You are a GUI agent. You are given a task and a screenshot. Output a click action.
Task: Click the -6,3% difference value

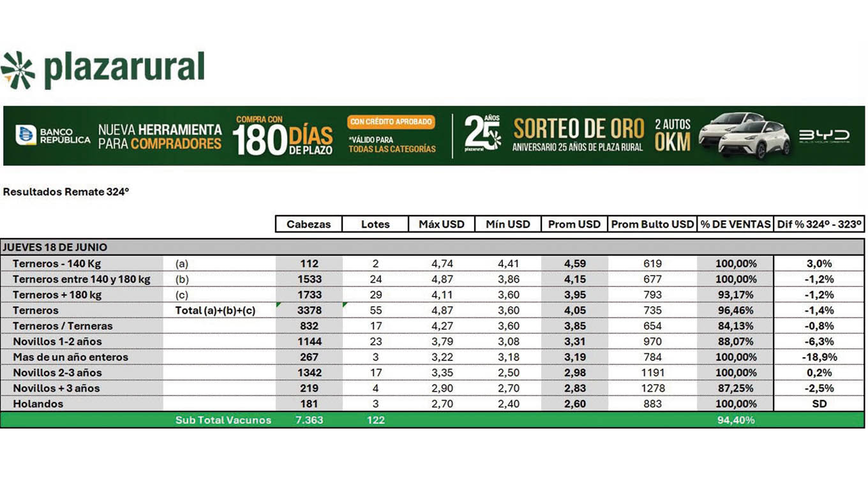[819, 341]
